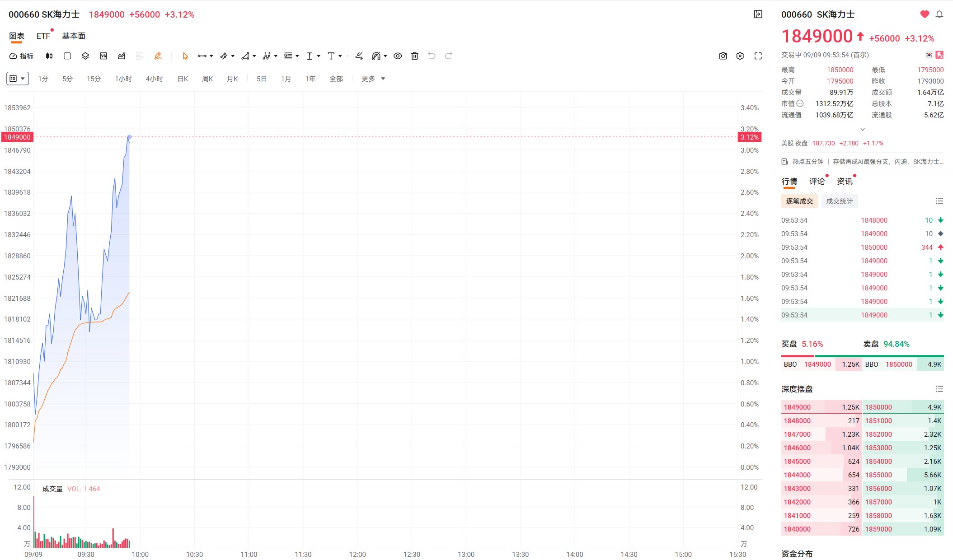Click the 1849000 bid row in 深度摆盘
Viewport: 953px width, 560px height.
coord(822,407)
